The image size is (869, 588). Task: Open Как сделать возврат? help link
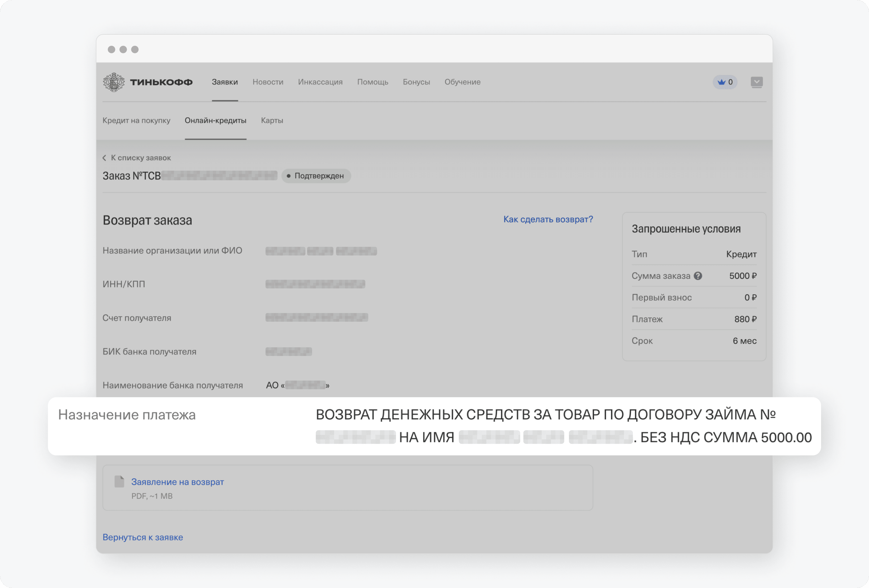[x=548, y=219]
